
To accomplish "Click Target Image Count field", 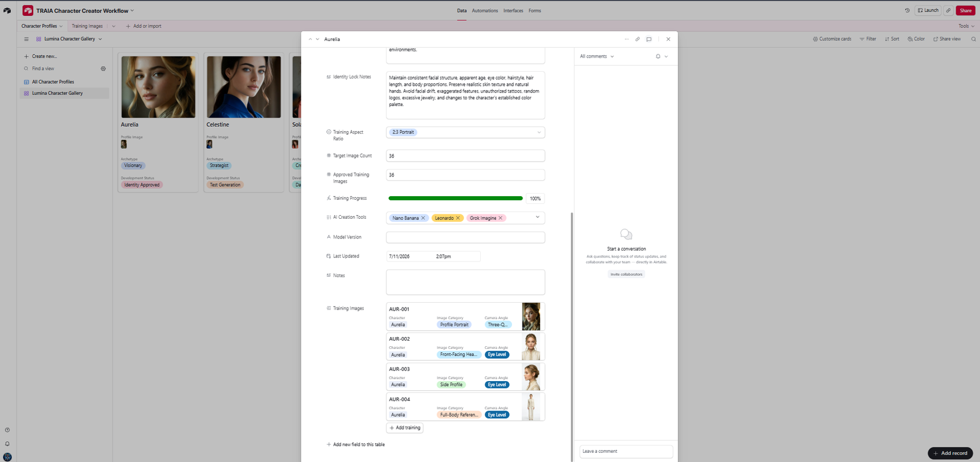I will [466, 156].
